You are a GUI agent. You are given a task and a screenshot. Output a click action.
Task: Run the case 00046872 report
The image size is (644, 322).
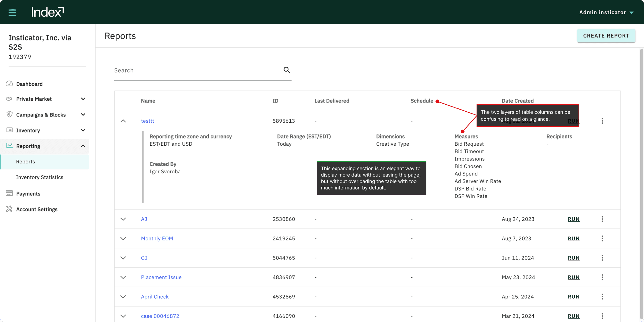[x=574, y=316]
